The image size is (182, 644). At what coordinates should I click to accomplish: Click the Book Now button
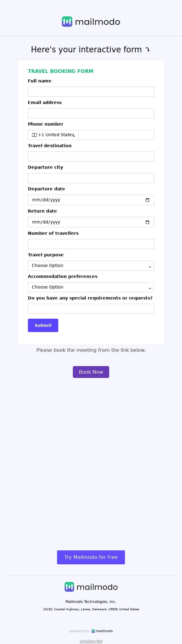pos(91,372)
